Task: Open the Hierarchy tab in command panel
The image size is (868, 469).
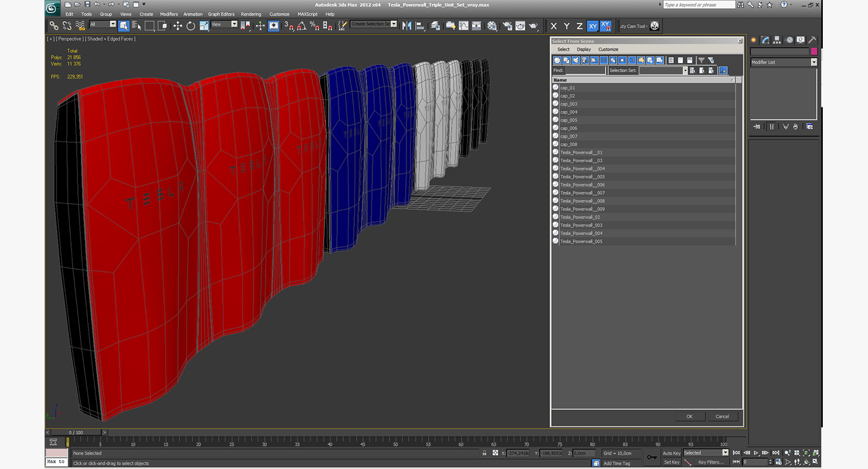Action: coord(777,40)
